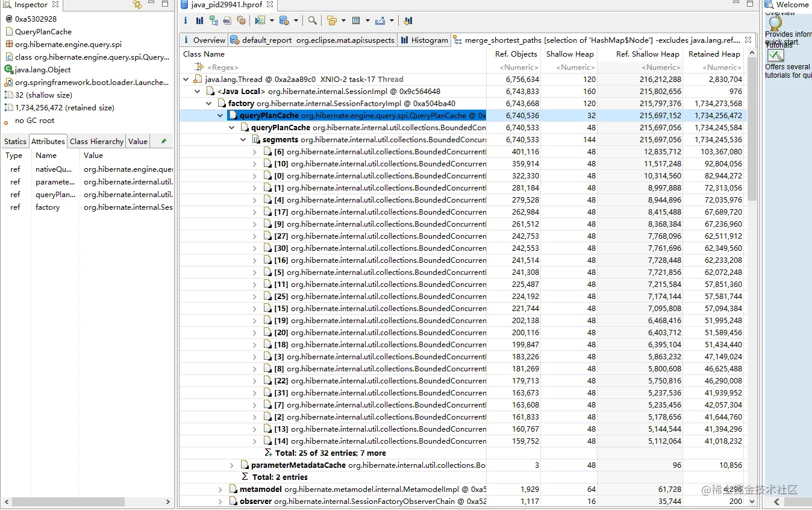Click the Tutorials icon in Welcome panel
The width and height of the screenshot is (812, 510).
775,55
